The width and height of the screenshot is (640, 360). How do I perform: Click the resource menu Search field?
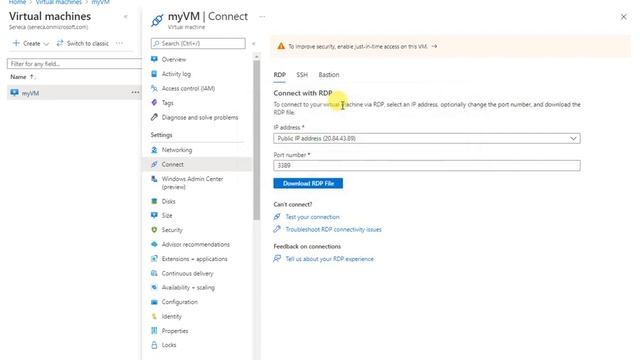198,43
